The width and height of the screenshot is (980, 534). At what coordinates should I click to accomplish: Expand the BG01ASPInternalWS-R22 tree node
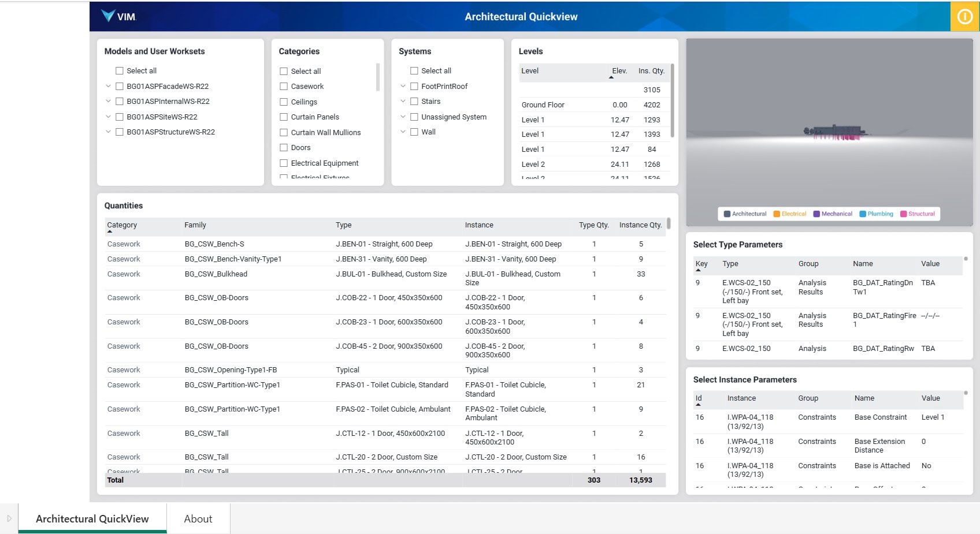(108, 101)
